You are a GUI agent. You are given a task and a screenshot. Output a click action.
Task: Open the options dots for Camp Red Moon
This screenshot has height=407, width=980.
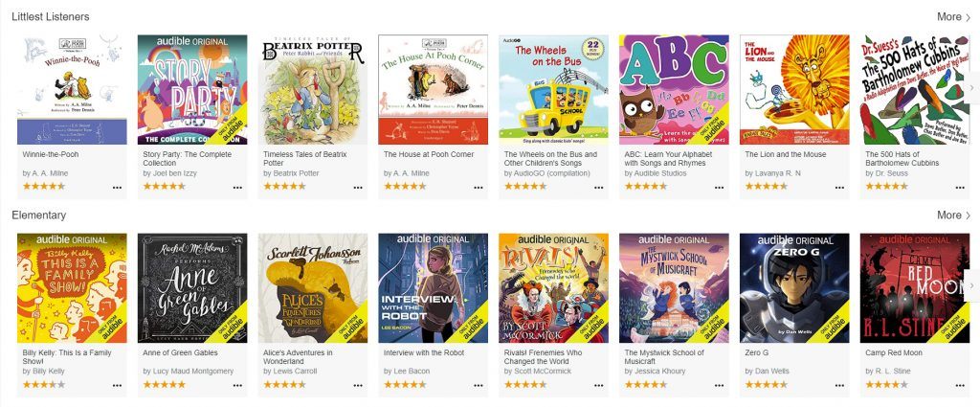tap(959, 385)
